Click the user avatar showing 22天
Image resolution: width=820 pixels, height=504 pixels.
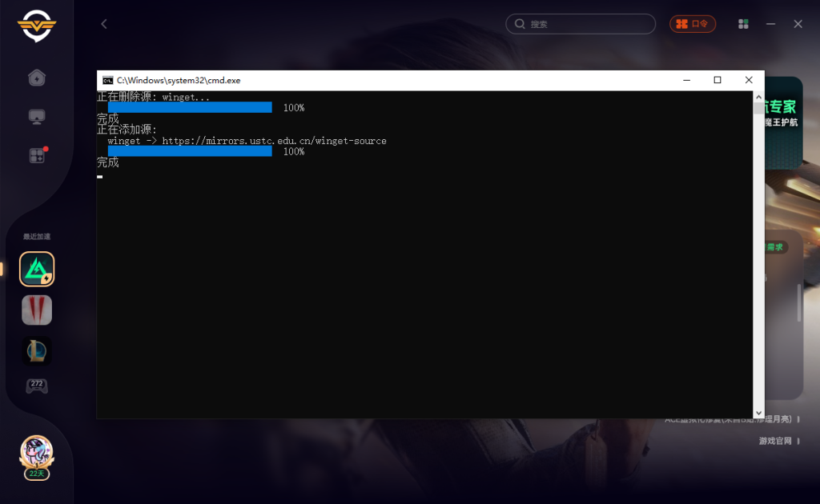pyautogui.click(x=36, y=454)
